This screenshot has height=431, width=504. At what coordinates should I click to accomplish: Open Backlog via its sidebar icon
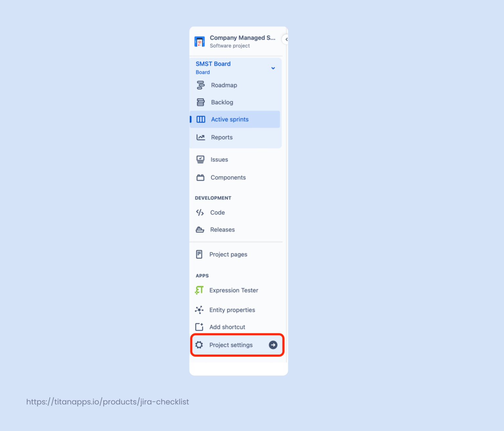pos(200,102)
